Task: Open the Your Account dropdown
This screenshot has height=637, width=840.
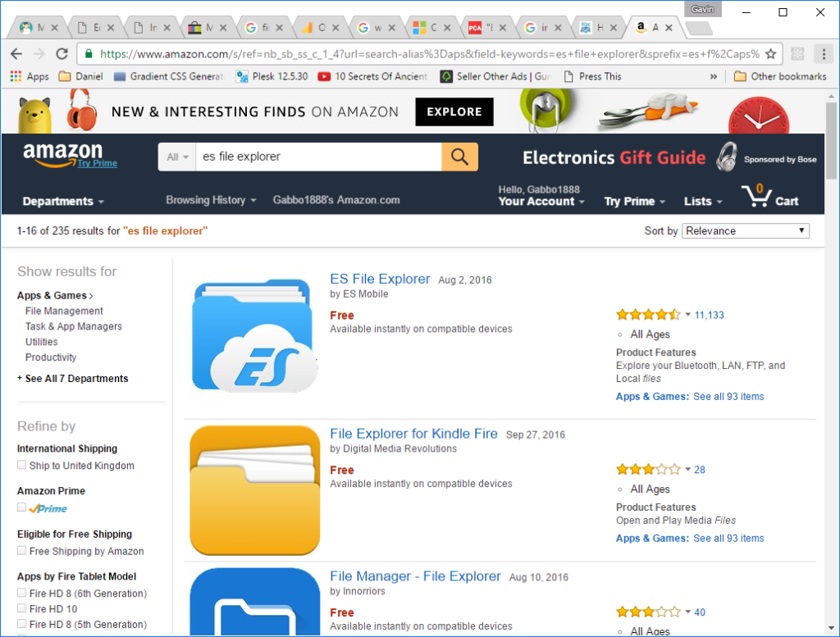Action: 541,196
